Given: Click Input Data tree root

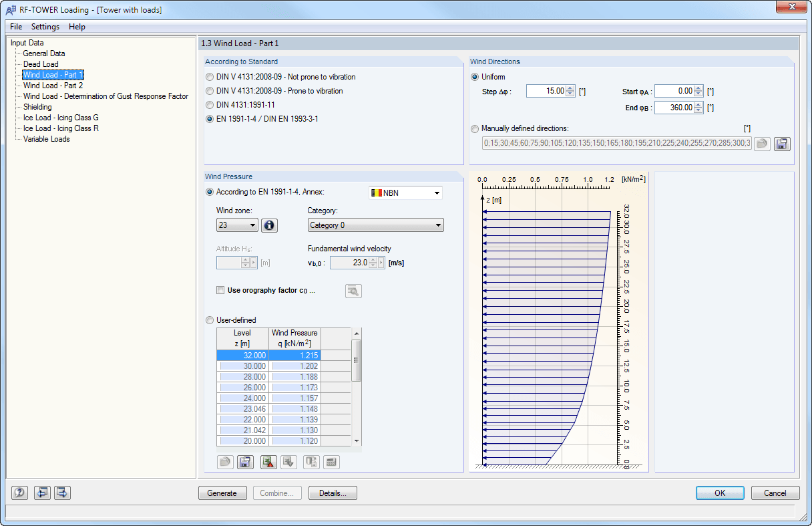Looking at the screenshot, I should click(x=27, y=43).
